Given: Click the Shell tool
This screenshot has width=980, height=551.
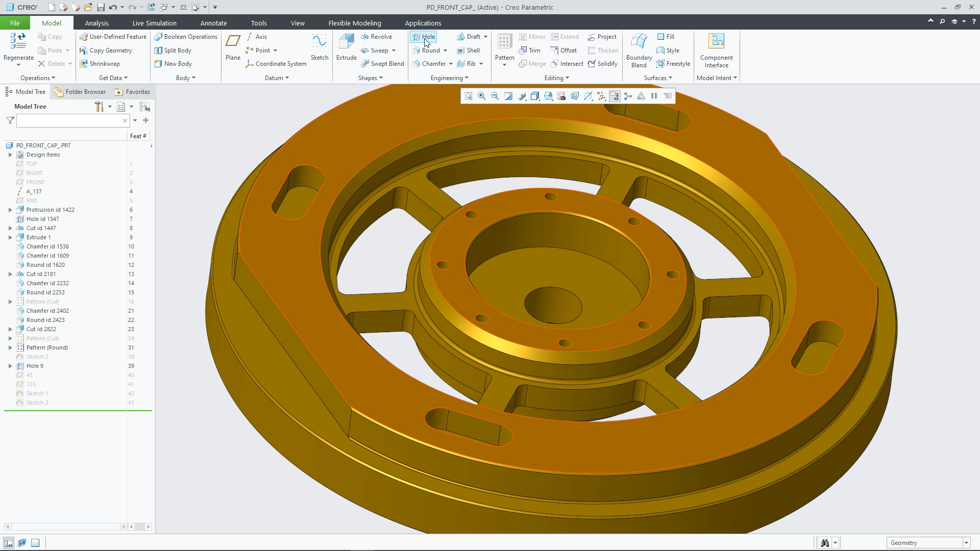Looking at the screenshot, I should [x=468, y=51].
